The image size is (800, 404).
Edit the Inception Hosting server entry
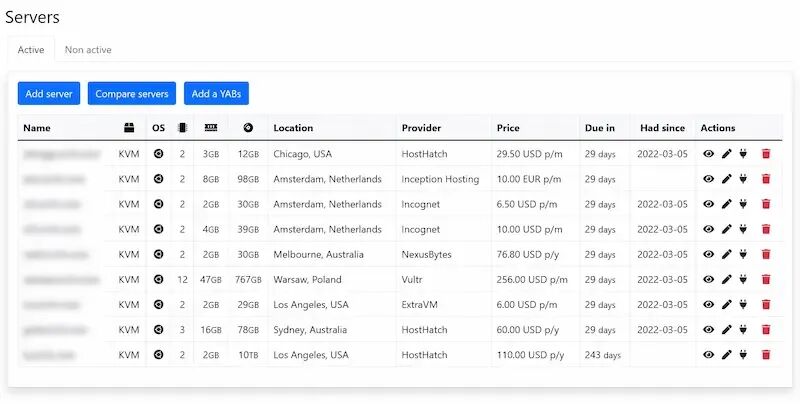click(x=727, y=179)
